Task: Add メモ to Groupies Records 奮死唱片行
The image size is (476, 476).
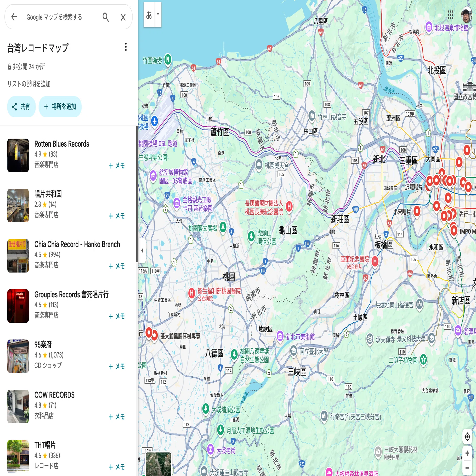Action: point(117,316)
